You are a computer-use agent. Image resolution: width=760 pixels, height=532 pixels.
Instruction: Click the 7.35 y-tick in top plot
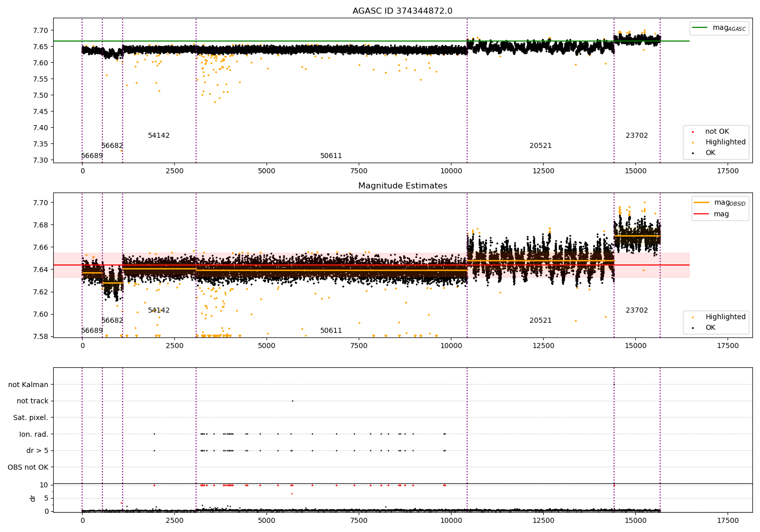(41, 144)
